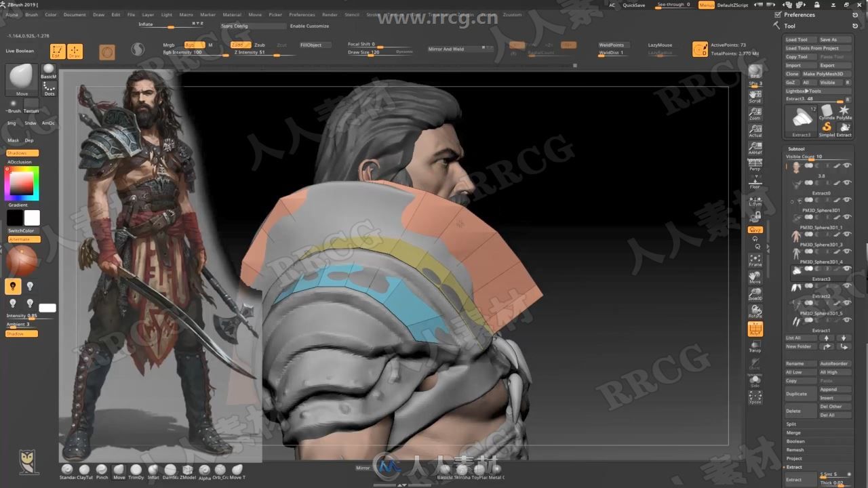Image resolution: width=868 pixels, height=488 pixels.
Task: Open the Render menu
Action: 330,14
